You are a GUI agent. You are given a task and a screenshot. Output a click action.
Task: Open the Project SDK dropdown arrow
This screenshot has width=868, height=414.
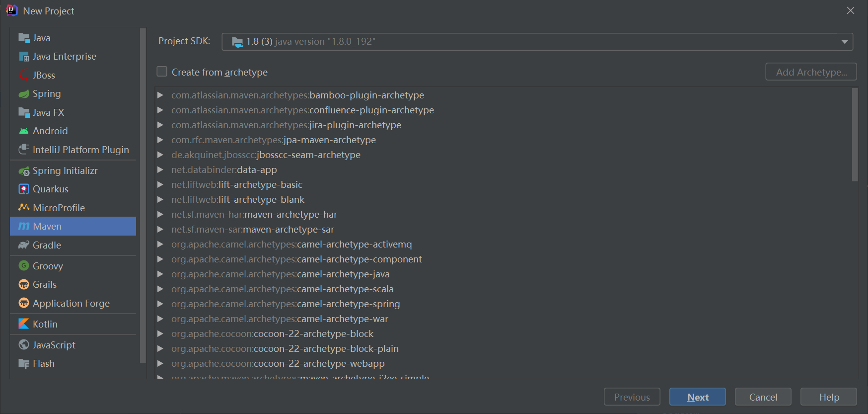(x=844, y=42)
